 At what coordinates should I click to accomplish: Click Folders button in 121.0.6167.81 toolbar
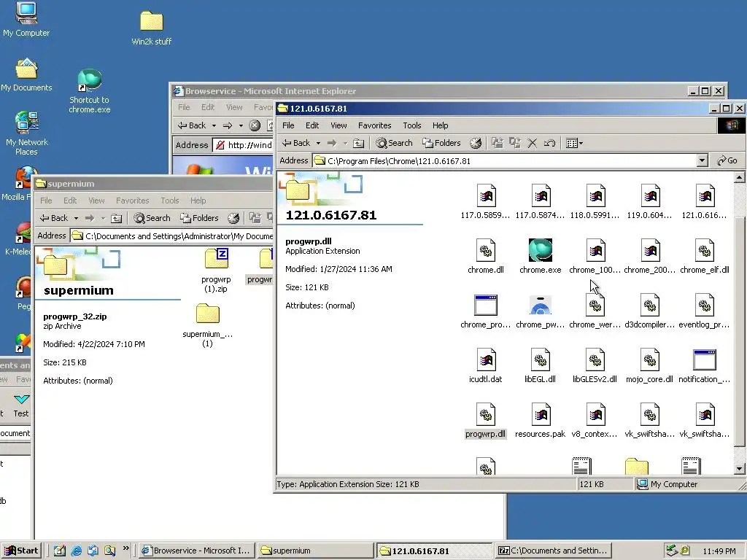click(x=441, y=143)
